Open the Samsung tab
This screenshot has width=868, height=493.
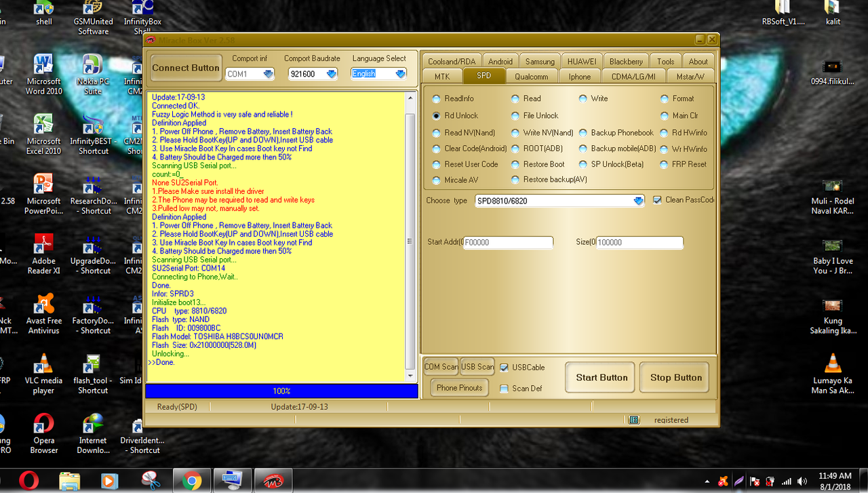pyautogui.click(x=540, y=61)
